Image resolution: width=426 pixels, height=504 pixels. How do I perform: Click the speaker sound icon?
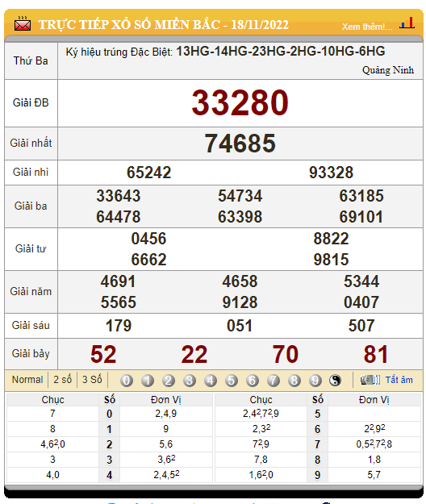point(370,380)
